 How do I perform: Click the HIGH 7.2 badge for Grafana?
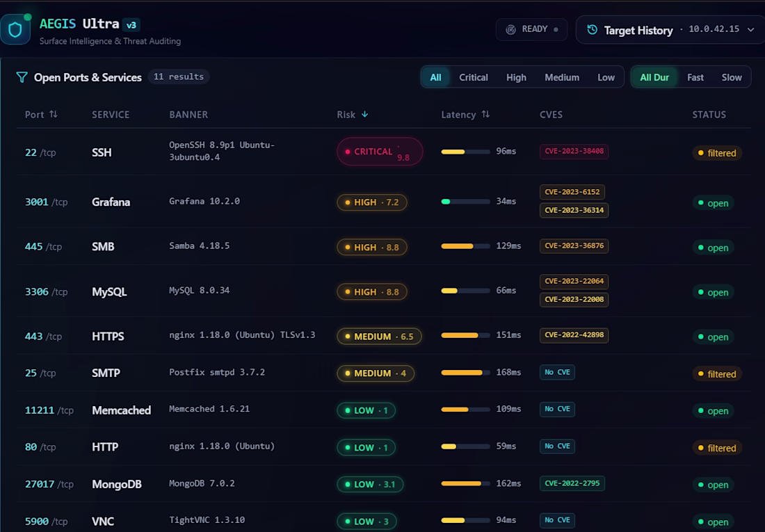point(372,202)
